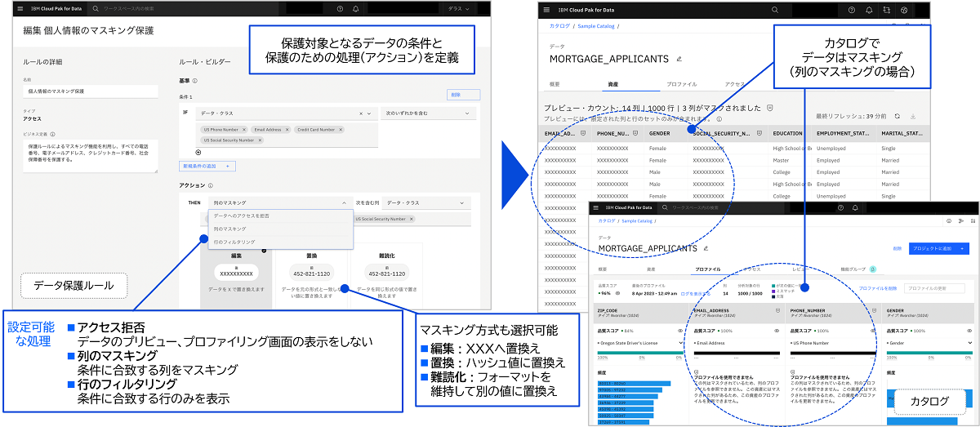980x427 pixels.
Task: Click the globe icon in catalog header
Action: point(904,10)
